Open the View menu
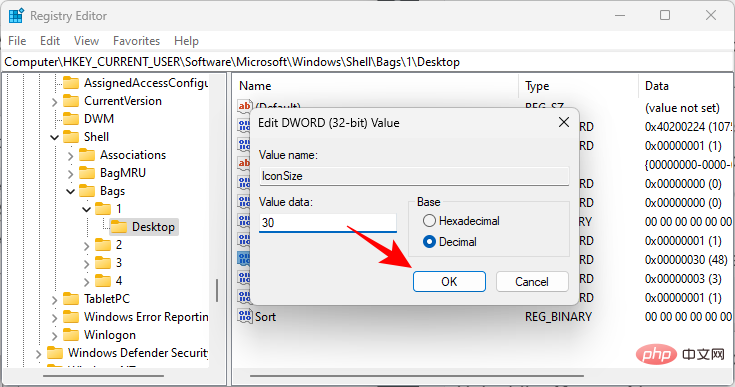Screen dimensions: 735x387 pos(86,41)
